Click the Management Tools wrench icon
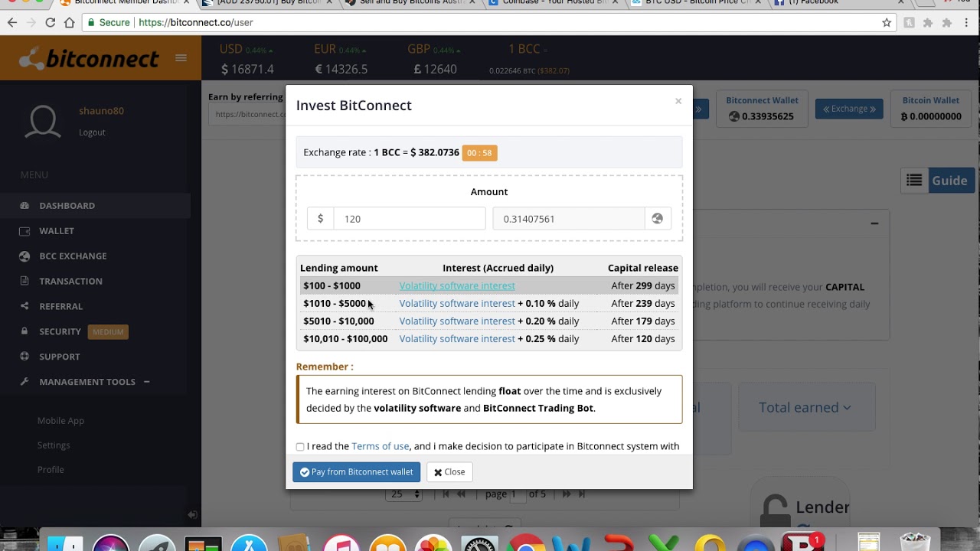980x551 pixels. point(24,382)
